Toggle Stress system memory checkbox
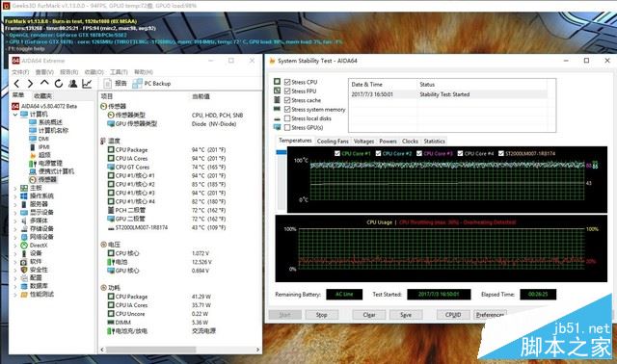Image resolution: width=617 pixels, height=364 pixels. click(x=287, y=109)
